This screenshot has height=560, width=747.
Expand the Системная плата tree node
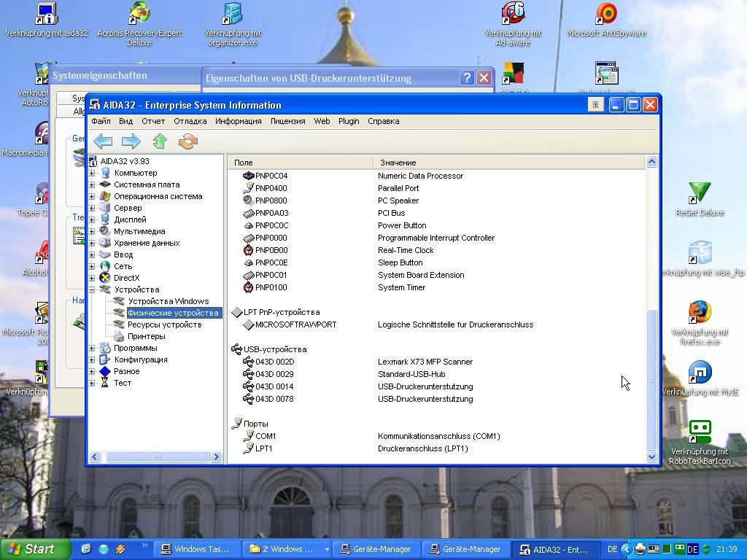92,184
